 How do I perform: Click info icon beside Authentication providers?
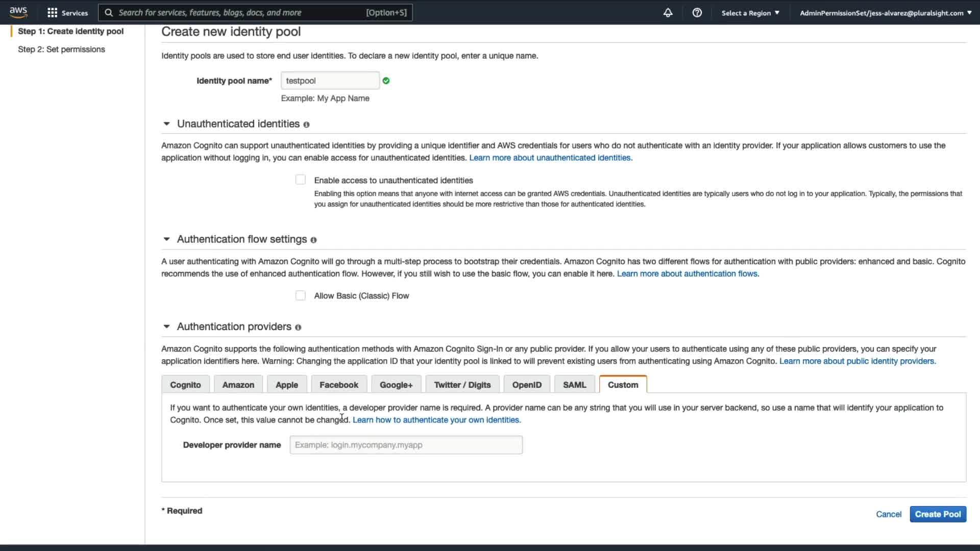pyautogui.click(x=298, y=328)
